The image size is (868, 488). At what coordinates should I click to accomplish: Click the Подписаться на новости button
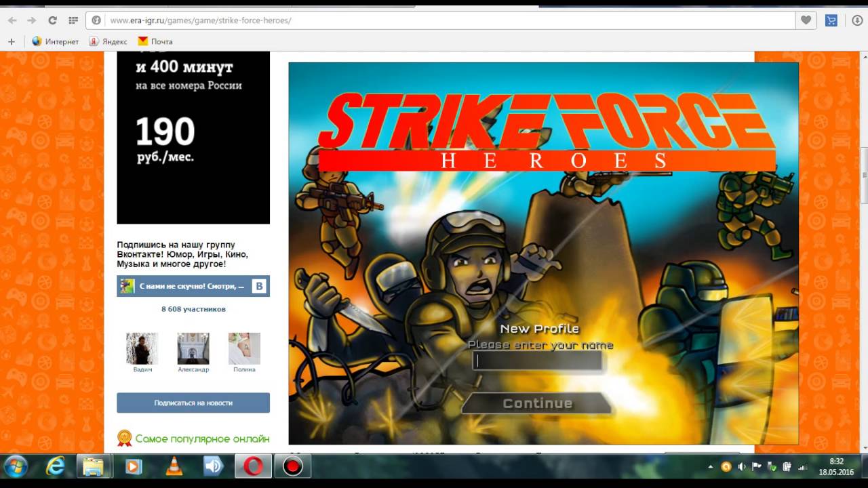193,403
